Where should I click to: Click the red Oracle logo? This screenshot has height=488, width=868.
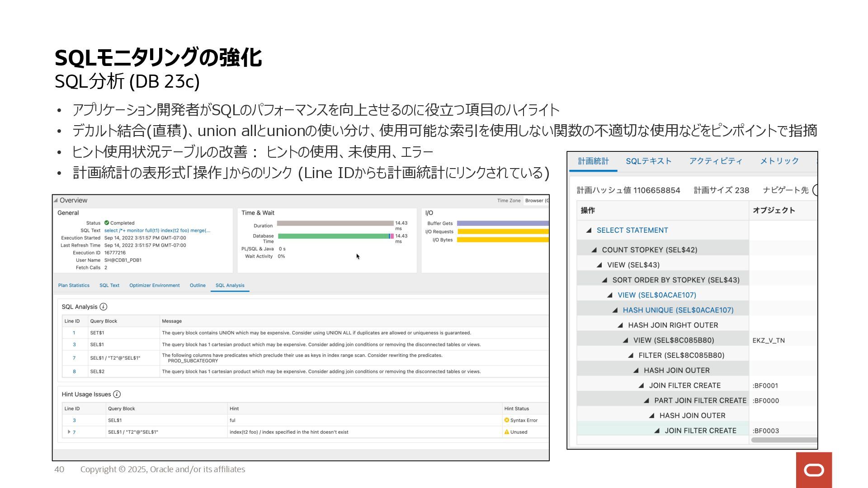tap(814, 470)
